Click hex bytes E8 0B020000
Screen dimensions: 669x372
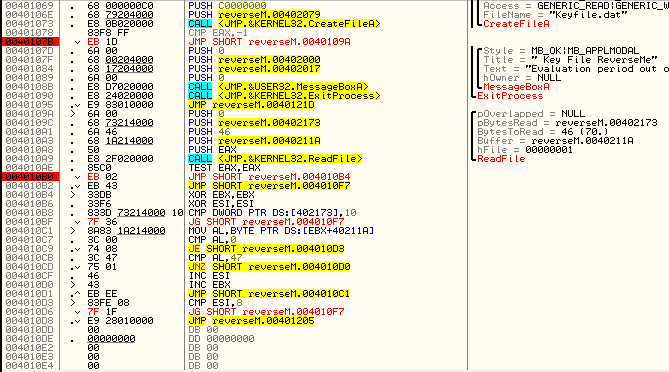coord(120,24)
